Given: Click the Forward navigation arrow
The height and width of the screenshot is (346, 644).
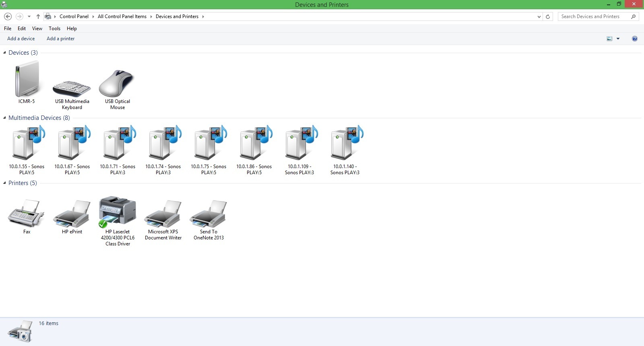Looking at the screenshot, I should pyautogui.click(x=19, y=16).
